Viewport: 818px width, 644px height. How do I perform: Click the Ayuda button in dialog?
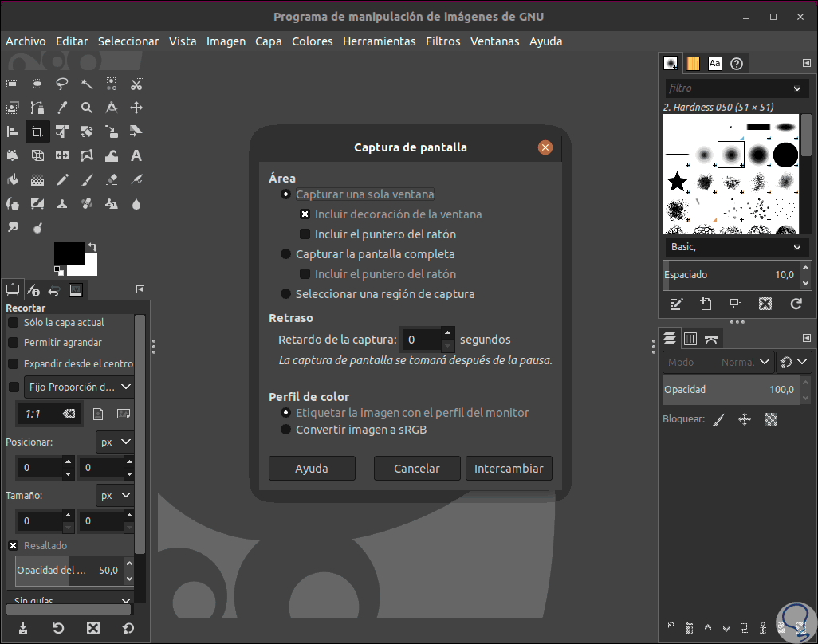[312, 469]
